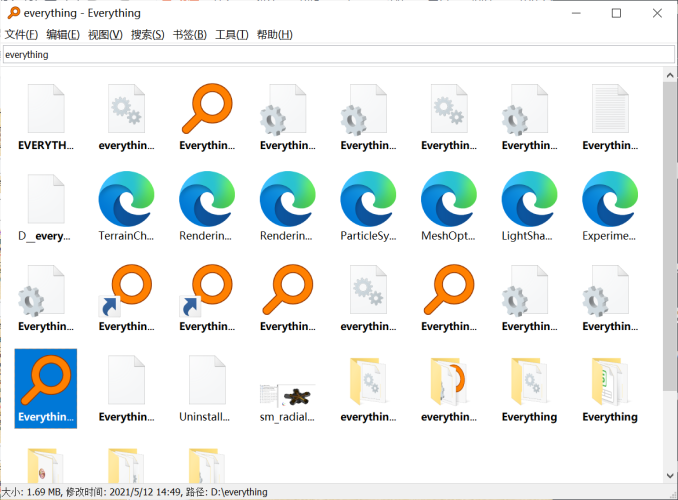Maximize the Everything window
The width and height of the screenshot is (678, 500).
(616, 13)
